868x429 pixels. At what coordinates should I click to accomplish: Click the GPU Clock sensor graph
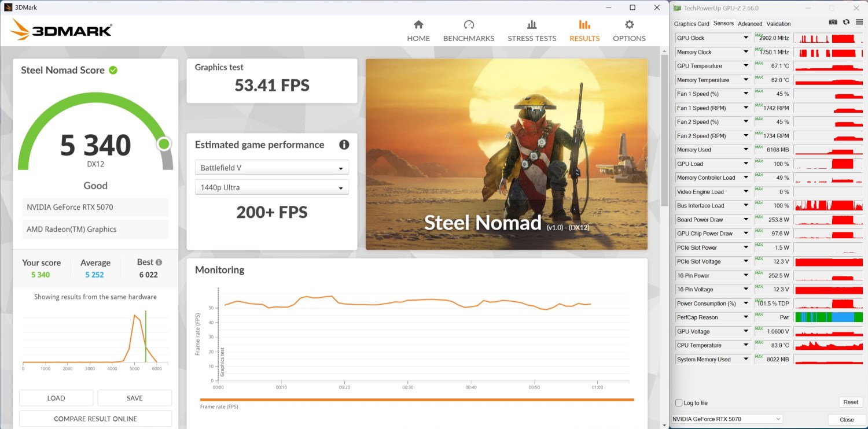click(x=829, y=38)
